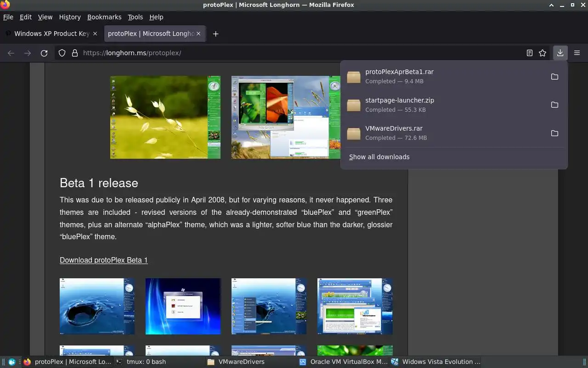
Task: Click the Back navigation arrow
Action: [11, 53]
